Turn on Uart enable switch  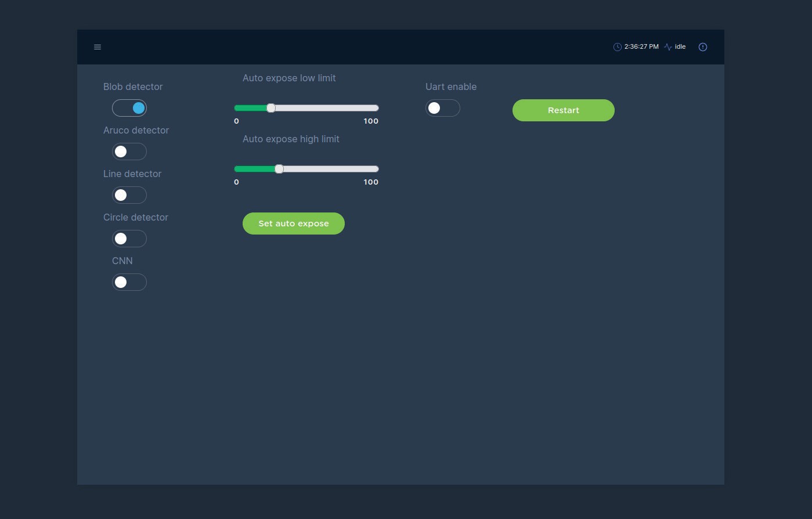coord(443,108)
